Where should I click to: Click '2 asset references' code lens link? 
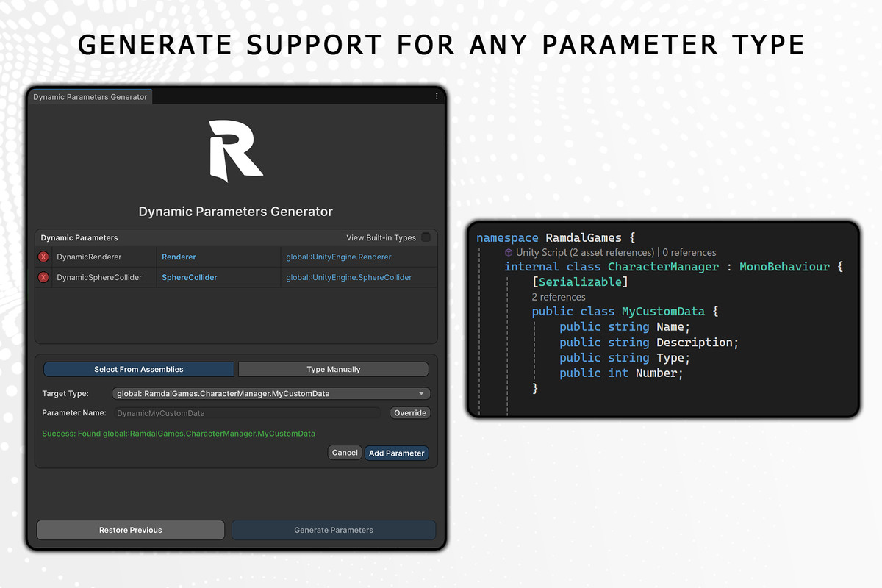point(612,252)
